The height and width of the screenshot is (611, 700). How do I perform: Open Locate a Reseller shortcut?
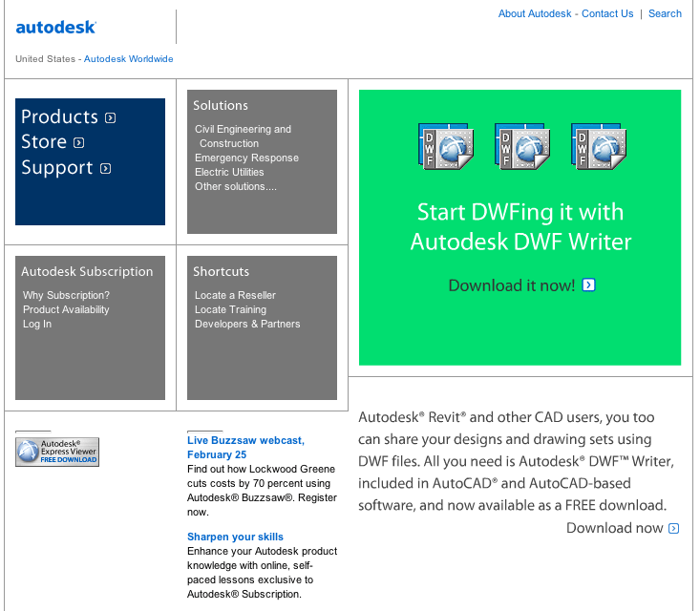pyautogui.click(x=235, y=295)
